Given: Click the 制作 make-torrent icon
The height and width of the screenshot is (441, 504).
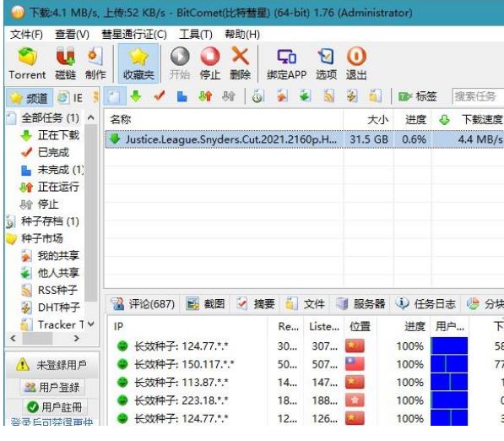Looking at the screenshot, I should [95, 63].
